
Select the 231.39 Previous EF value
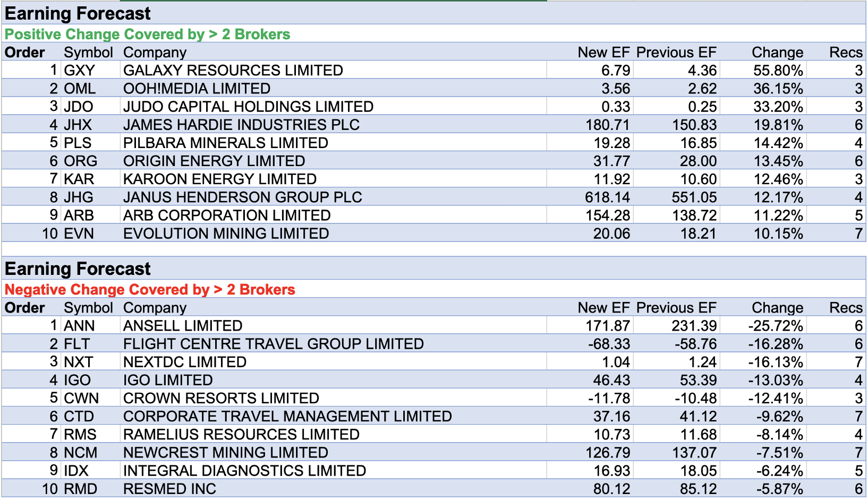point(694,326)
